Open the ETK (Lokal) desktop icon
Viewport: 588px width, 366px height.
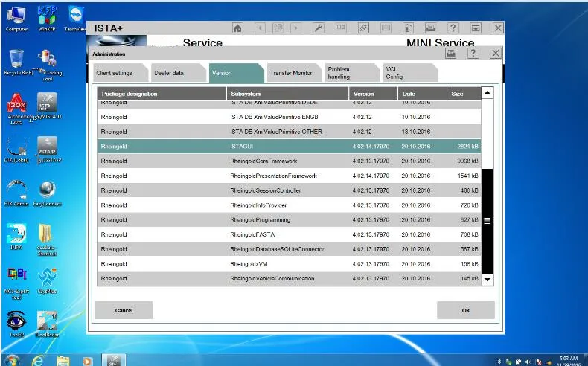click(16, 150)
